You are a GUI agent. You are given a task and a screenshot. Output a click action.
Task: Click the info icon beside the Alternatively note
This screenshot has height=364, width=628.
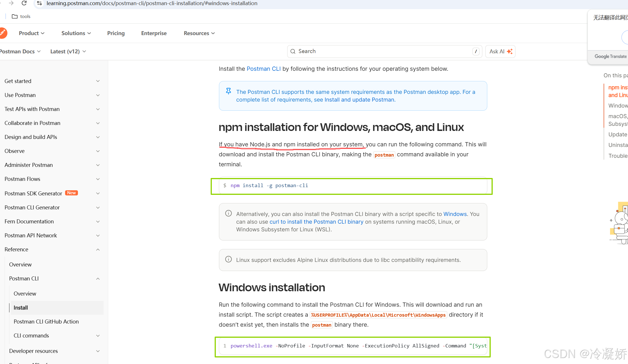[228, 213]
